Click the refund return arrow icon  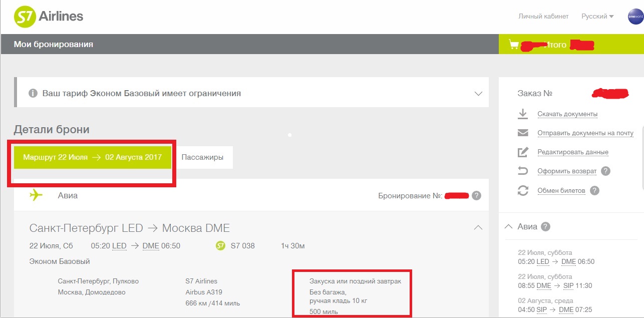coord(523,171)
